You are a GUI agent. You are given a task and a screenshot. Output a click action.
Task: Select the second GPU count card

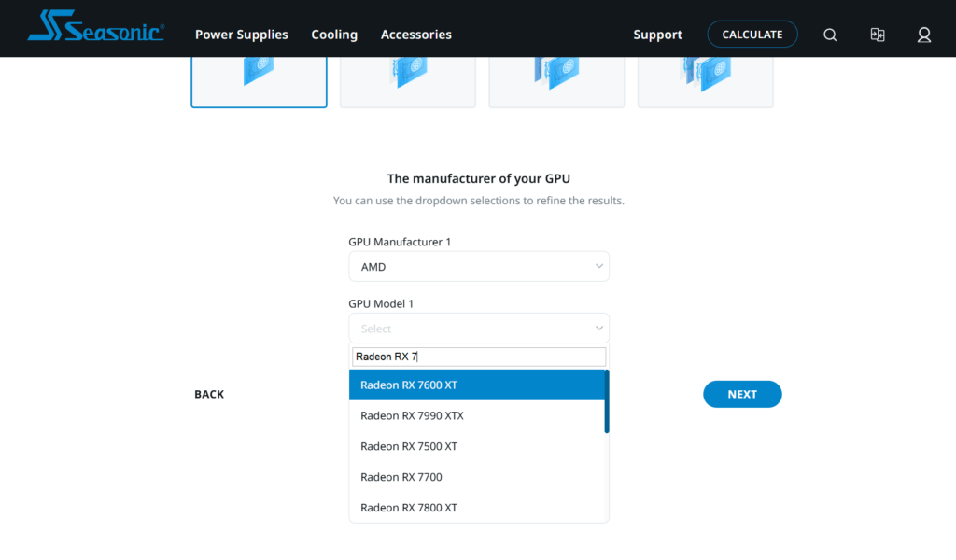[x=408, y=81]
